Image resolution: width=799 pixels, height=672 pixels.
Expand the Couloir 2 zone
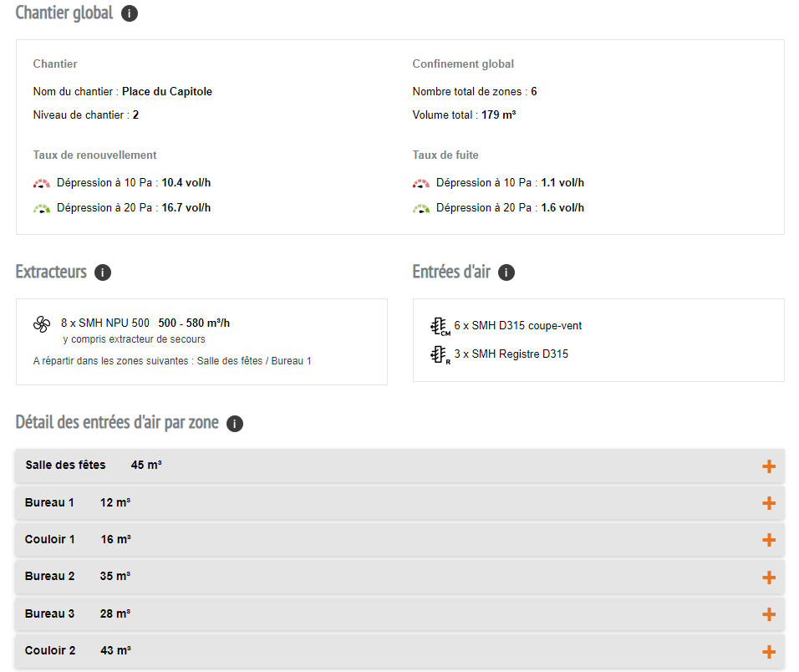pyautogui.click(x=769, y=652)
